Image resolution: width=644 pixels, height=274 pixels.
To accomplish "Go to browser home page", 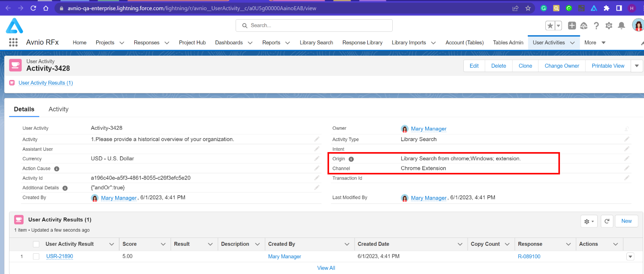I will (46, 8).
